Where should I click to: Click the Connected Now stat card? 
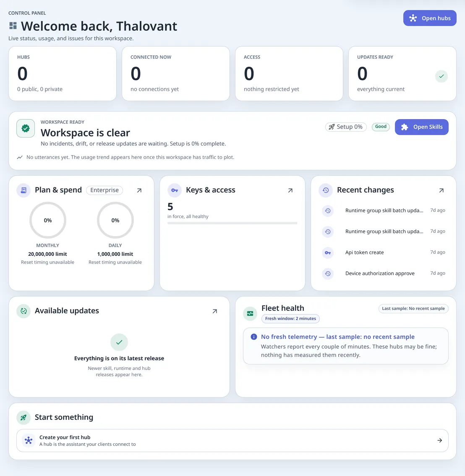pos(176,73)
